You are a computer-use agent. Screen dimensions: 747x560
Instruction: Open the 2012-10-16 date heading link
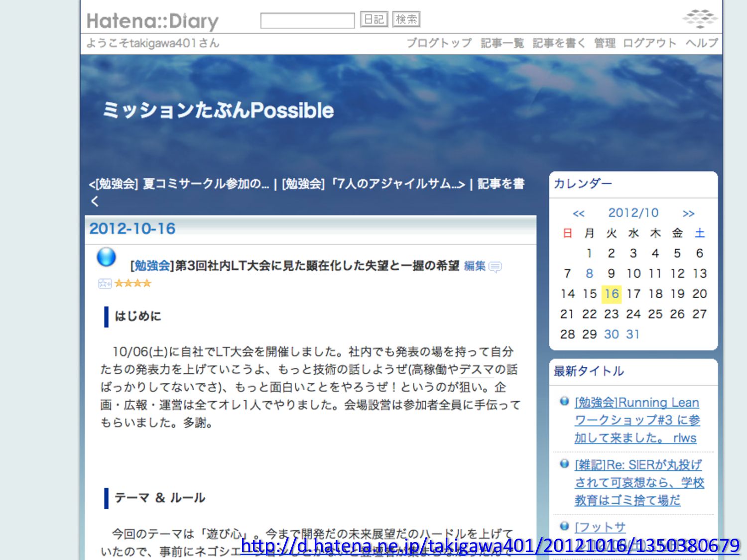132,228
